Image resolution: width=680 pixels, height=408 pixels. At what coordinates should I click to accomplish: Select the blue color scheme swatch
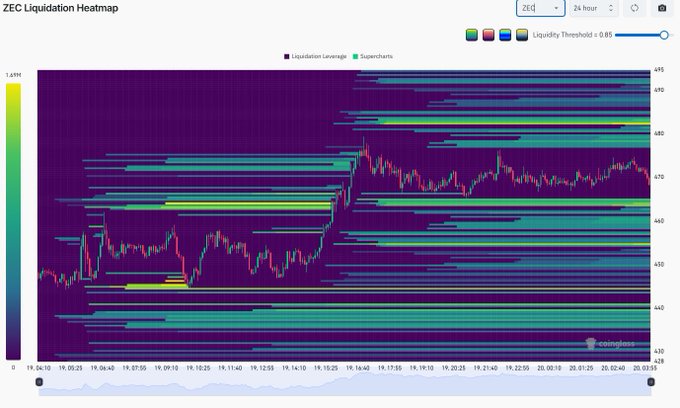pos(505,35)
